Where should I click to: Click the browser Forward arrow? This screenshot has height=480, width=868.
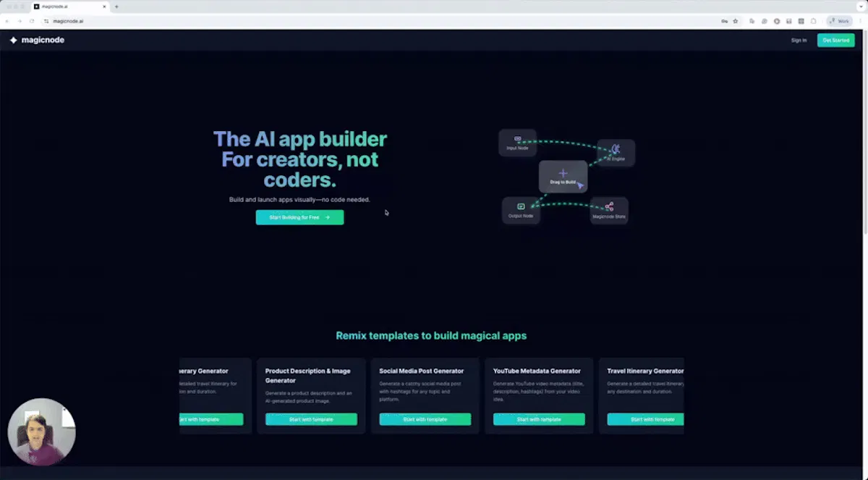pyautogui.click(x=20, y=21)
